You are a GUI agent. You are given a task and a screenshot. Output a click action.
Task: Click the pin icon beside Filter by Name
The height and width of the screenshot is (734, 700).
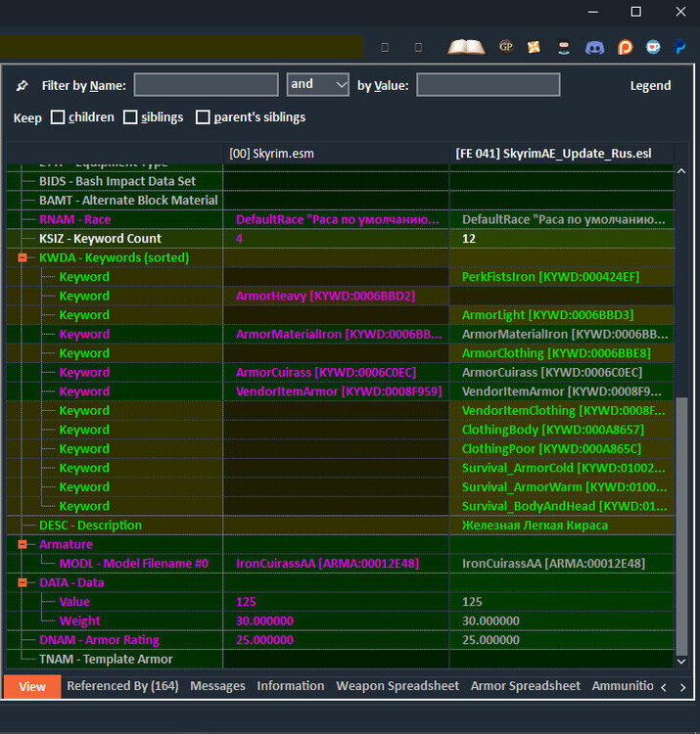22,86
